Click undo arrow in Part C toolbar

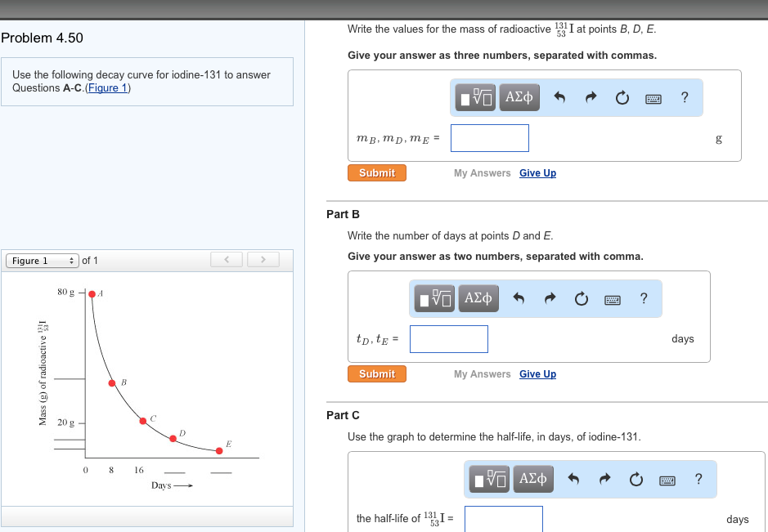573,479
